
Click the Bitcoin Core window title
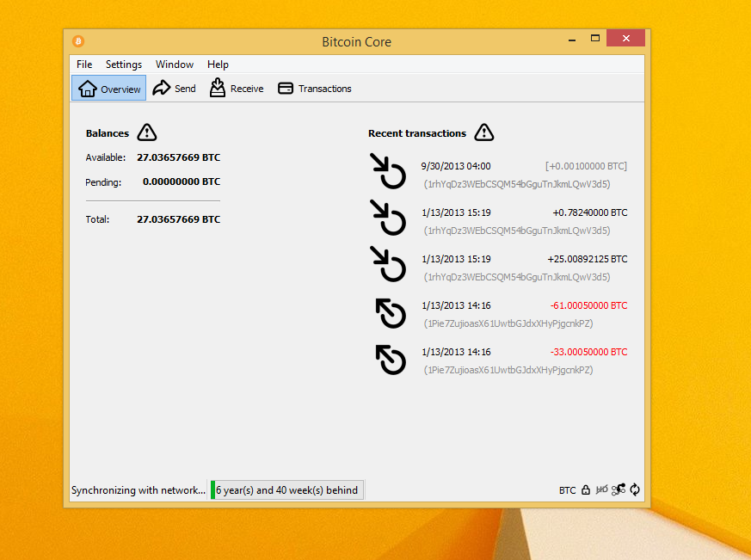356,42
